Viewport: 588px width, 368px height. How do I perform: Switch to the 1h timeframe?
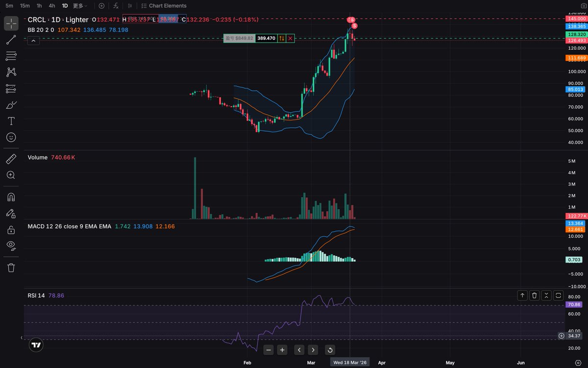pos(39,6)
